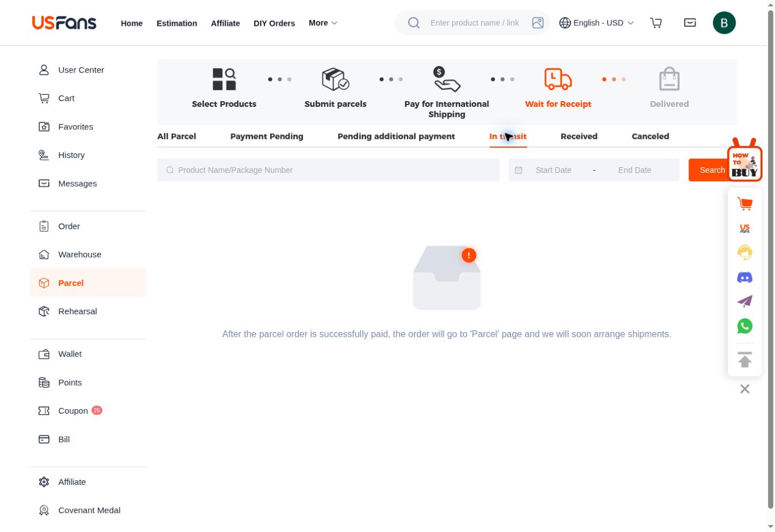Open Affiliate in sidebar
The height and width of the screenshot is (532, 775).
coord(88,482)
